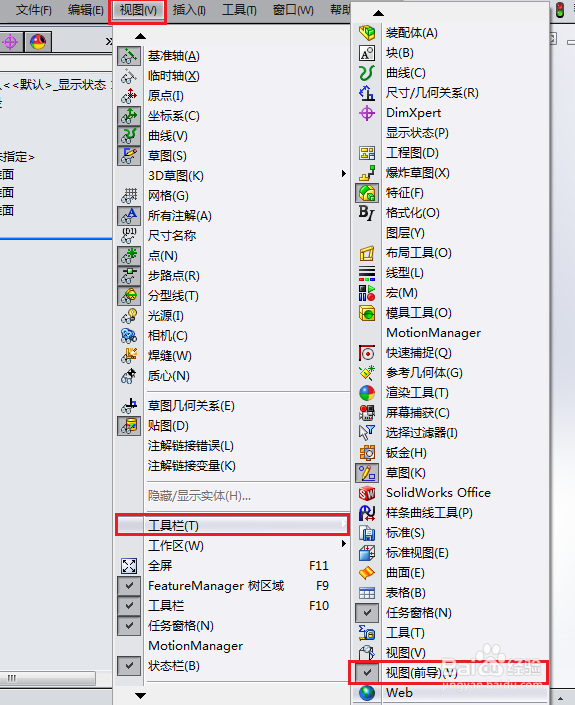The height and width of the screenshot is (705, 575).
Task: Click the 宏(M) macro toolbar icon
Action: [x=367, y=293]
